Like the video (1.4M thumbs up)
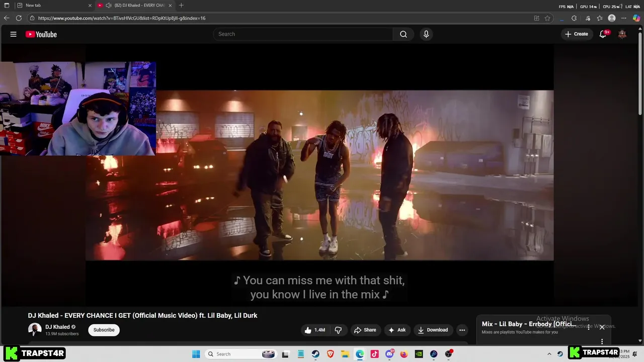Screen dimensions: 644x362 (x=315, y=330)
